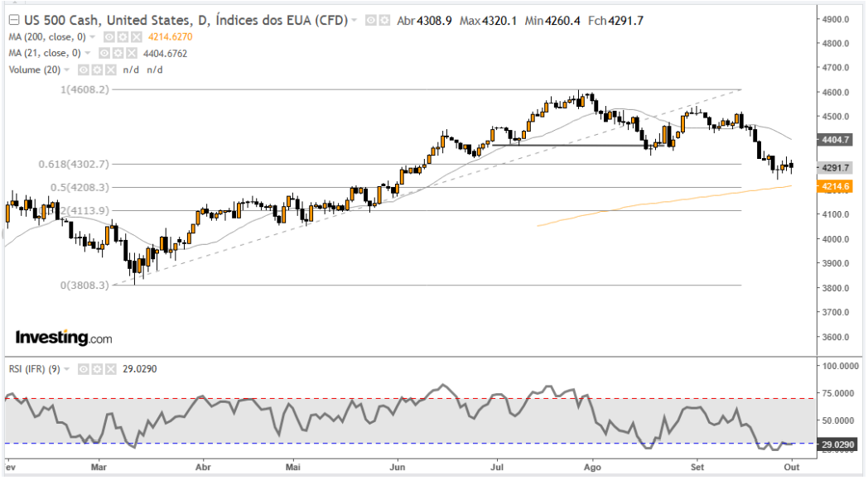Image resolution: width=868 pixels, height=480 pixels.
Task: Expand dropdown arrow next to MA (200, close, 0)
Action: click(92, 37)
